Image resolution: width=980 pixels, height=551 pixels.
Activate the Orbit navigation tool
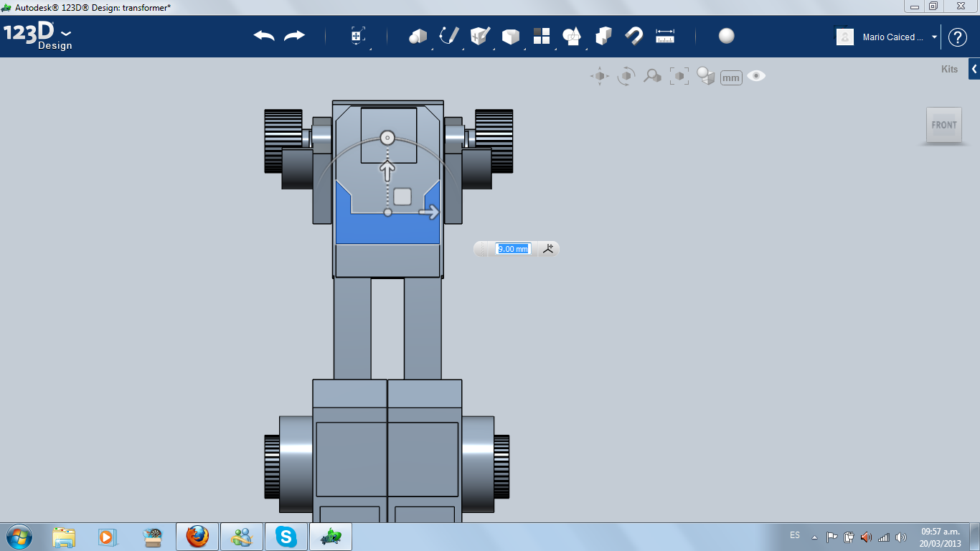(x=626, y=76)
